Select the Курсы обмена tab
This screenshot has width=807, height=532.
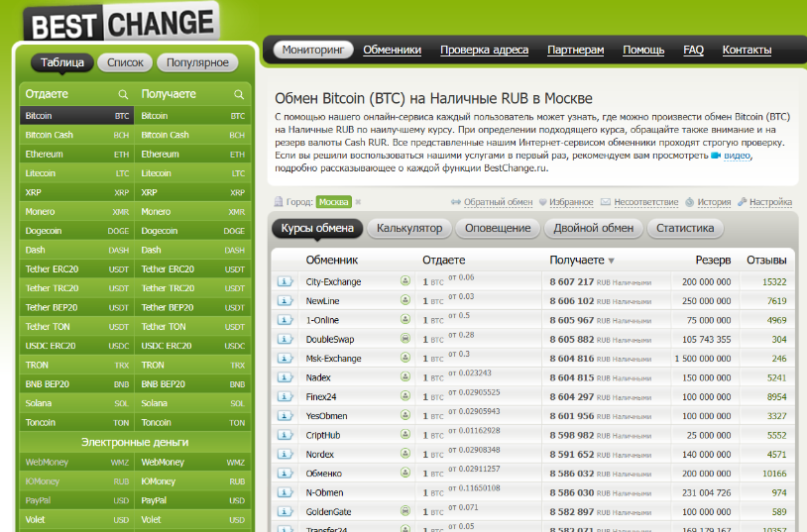317,229
